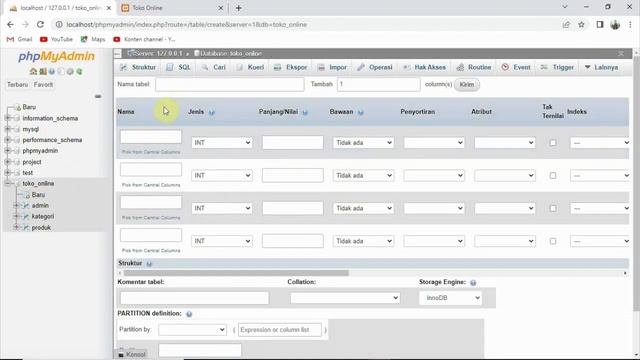
Task: Open the Cari tab
Action: tap(213, 67)
